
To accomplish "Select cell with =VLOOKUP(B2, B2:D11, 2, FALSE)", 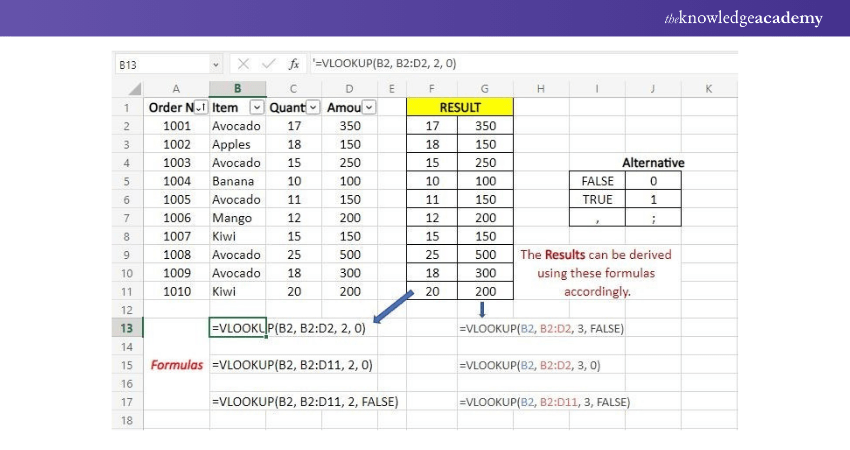I will point(305,402).
